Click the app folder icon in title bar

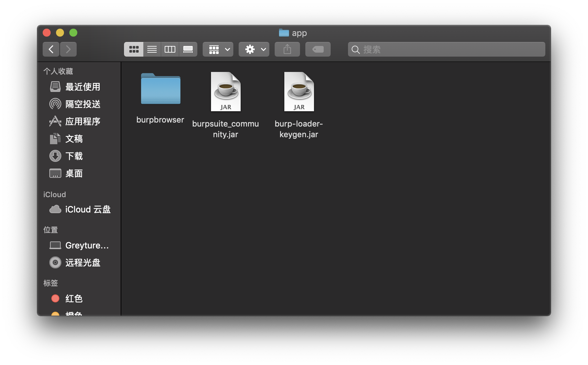point(284,33)
